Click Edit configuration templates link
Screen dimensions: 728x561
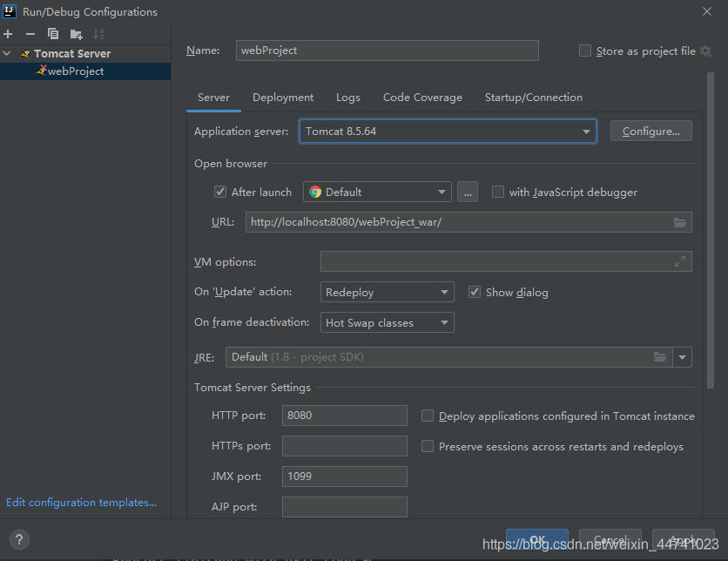click(81, 503)
